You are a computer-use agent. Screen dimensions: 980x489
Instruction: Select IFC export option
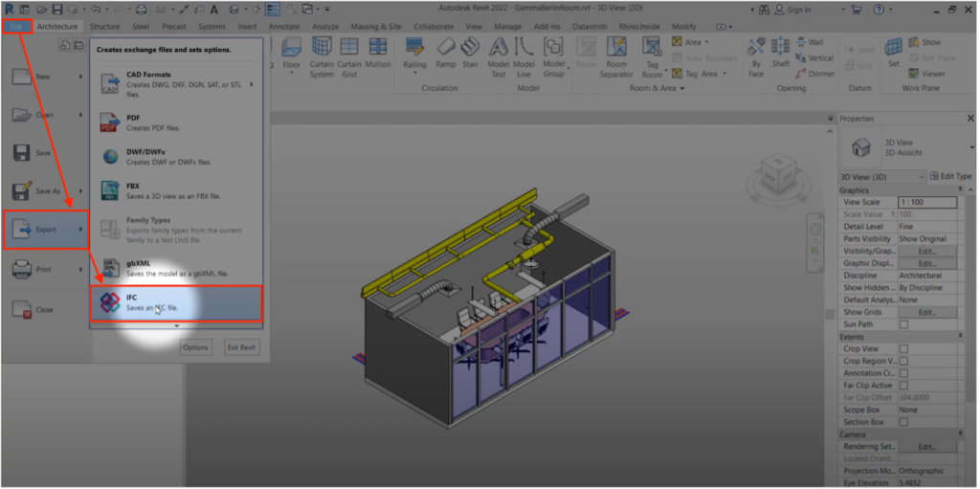[x=176, y=303]
